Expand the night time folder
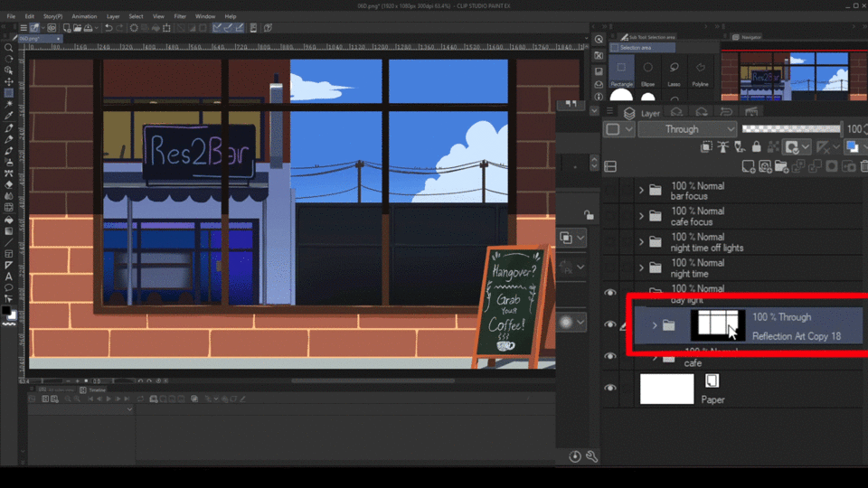The width and height of the screenshot is (868, 488). [642, 267]
